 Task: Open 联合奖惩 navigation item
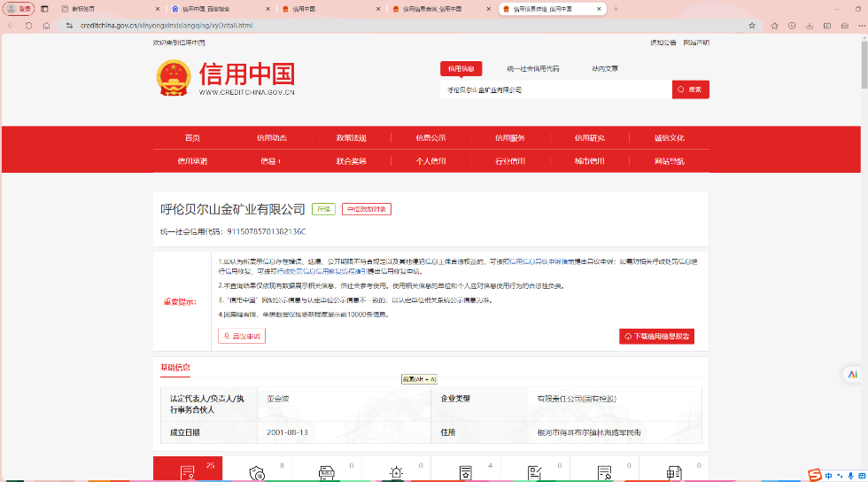352,161
